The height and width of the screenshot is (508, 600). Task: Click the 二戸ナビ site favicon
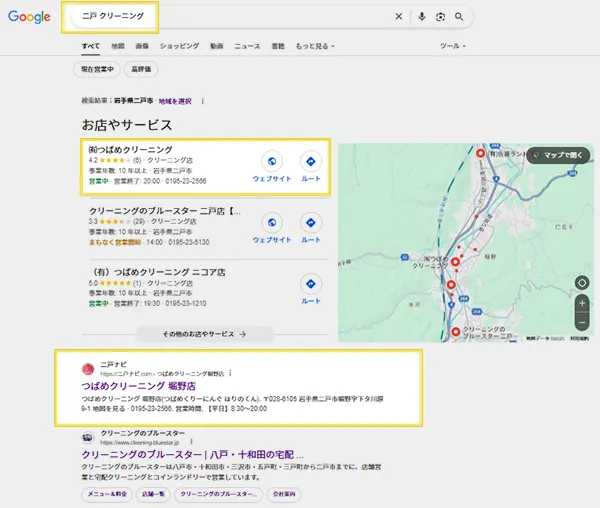pyautogui.click(x=88, y=369)
